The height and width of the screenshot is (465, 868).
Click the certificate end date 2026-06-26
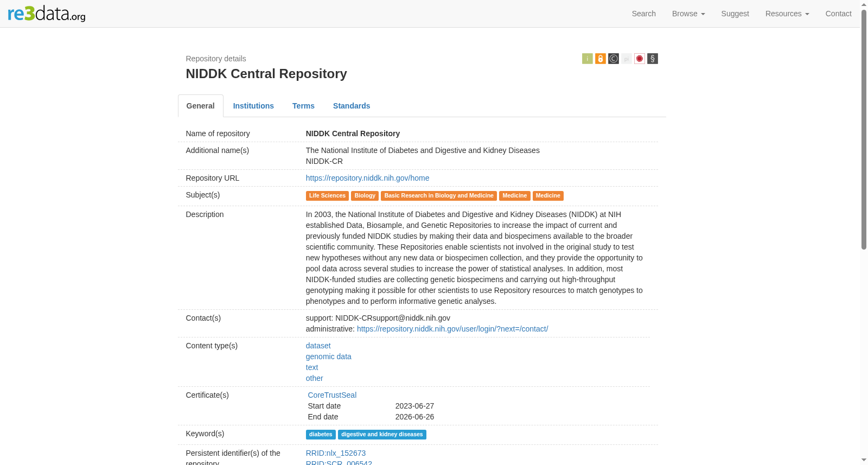tap(414, 417)
